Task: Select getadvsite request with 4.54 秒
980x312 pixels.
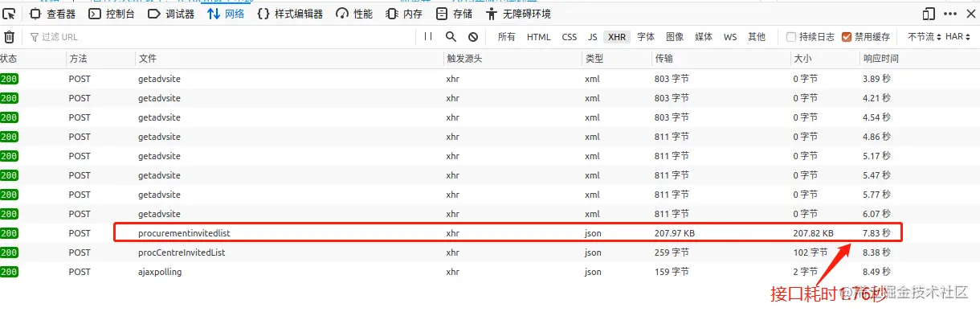Action: [x=490, y=117]
